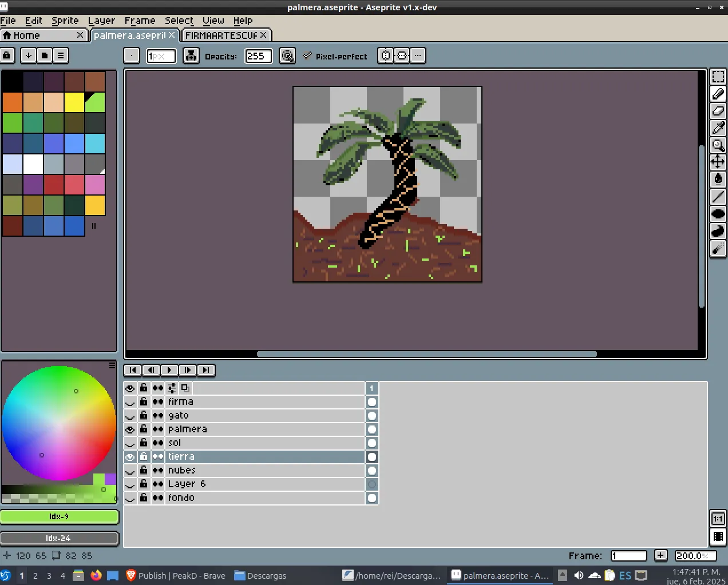Open brush type selector button
Viewport: 728px width, 585px height.
click(x=132, y=55)
